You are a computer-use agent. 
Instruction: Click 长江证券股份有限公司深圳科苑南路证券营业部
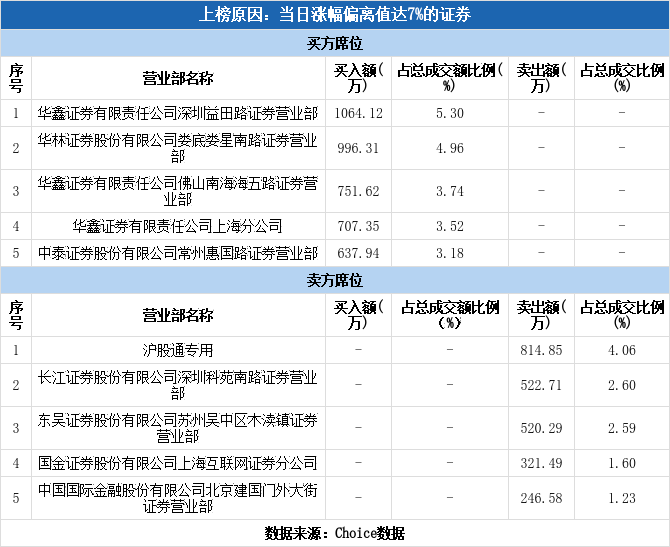[x=178, y=385]
